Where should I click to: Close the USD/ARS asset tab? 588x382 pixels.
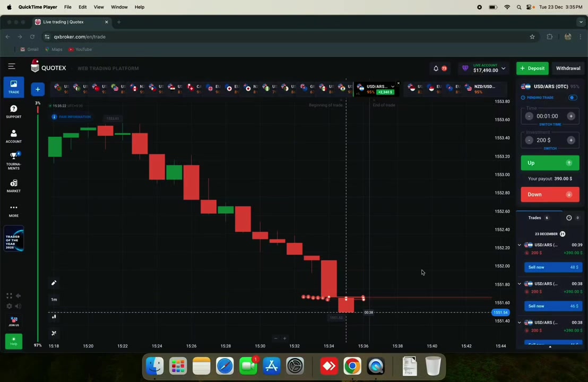coord(398,83)
